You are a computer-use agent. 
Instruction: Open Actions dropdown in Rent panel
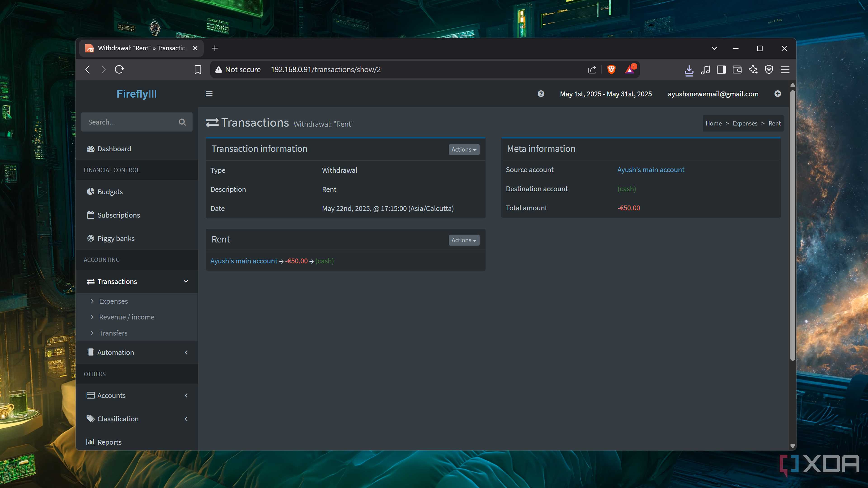point(464,240)
